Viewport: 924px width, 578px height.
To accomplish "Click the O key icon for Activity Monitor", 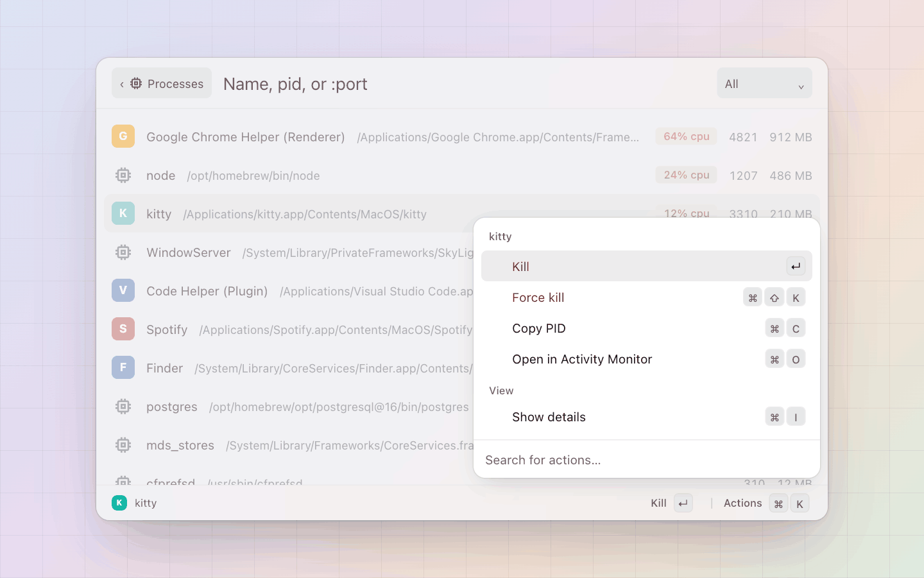I will [796, 359].
